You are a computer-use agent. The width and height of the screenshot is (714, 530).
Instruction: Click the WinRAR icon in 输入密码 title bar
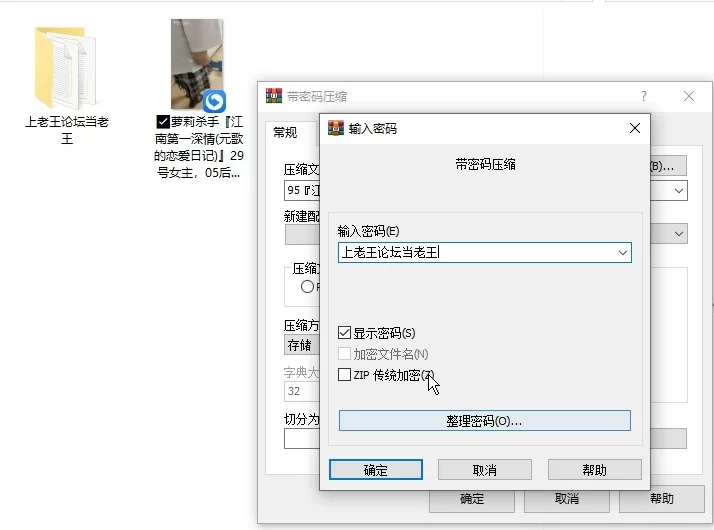point(336,128)
